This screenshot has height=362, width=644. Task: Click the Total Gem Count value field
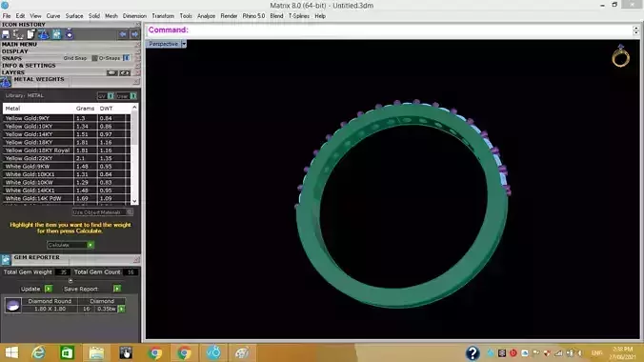[x=131, y=272]
